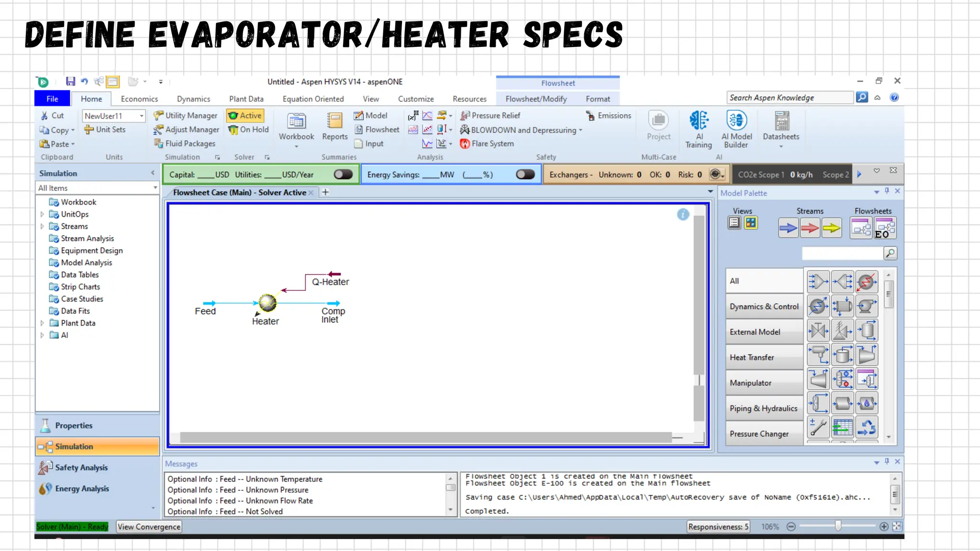This screenshot has width=980, height=551.
Task: Launch AI Training from the ribbon
Action: point(699,130)
